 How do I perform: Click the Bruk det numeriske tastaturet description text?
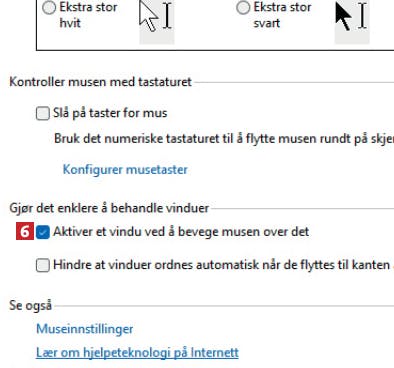[x=224, y=139]
